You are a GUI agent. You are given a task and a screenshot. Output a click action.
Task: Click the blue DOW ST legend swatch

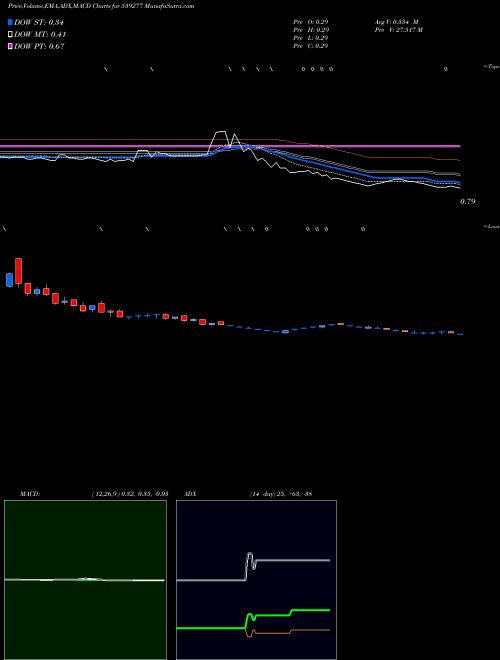click(x=10, y=22)
